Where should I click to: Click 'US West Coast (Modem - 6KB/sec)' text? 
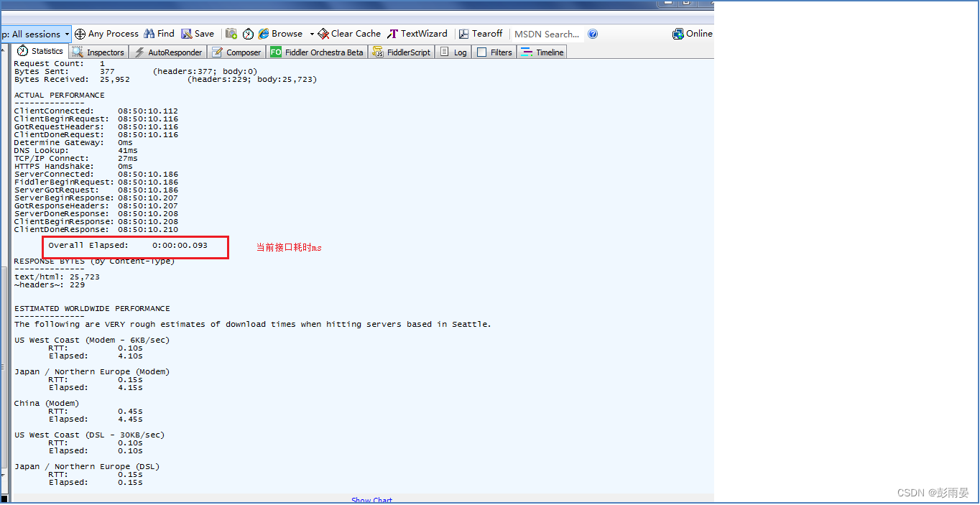pos(92,340)
